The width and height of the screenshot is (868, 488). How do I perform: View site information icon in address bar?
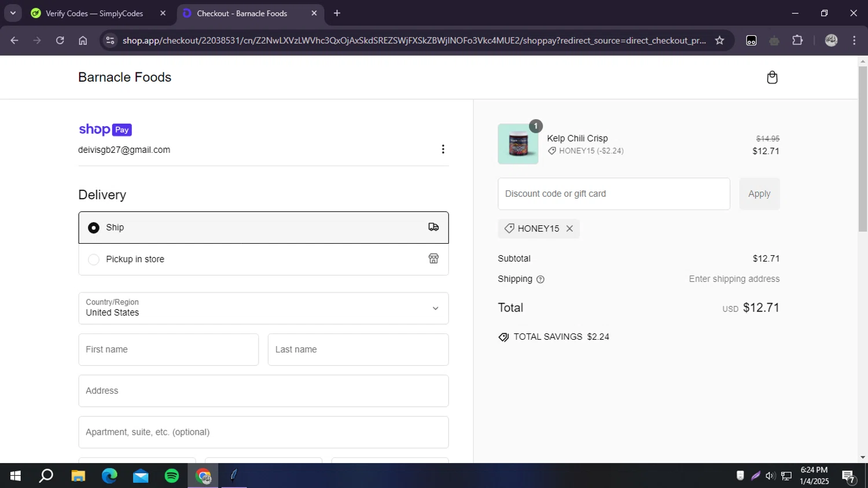(110, 41)
